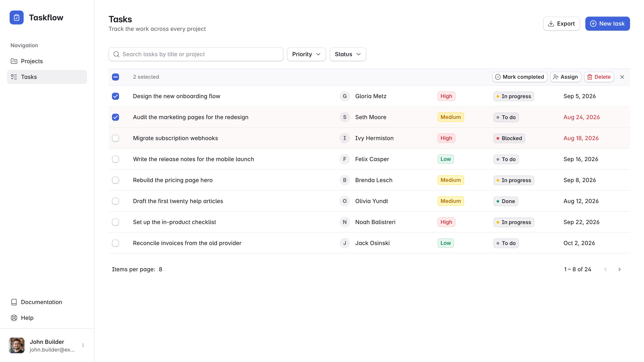
Task: Go to the previous page arrow
Action: [605, 269]
